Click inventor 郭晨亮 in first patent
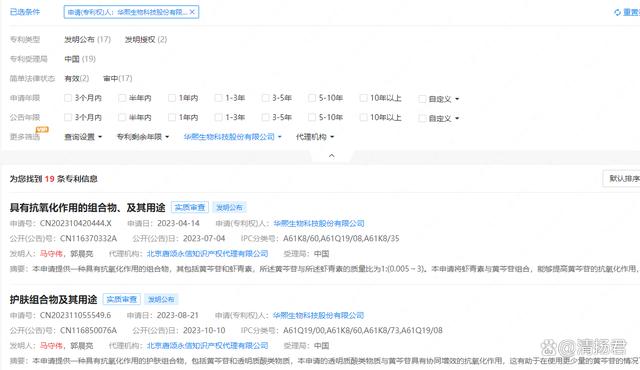This screenshot has height=370, width=640. [82, 254]
